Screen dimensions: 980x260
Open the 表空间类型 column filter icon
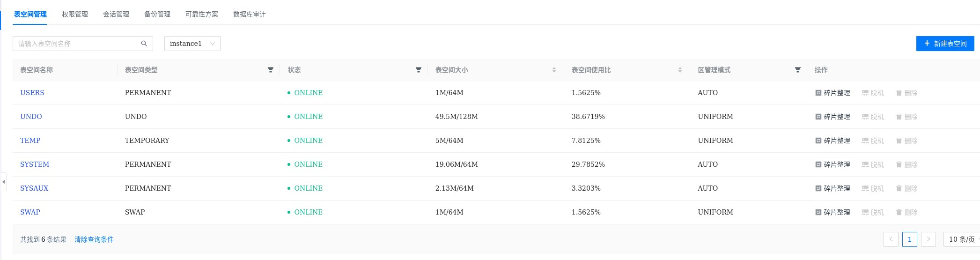[270, 70]
